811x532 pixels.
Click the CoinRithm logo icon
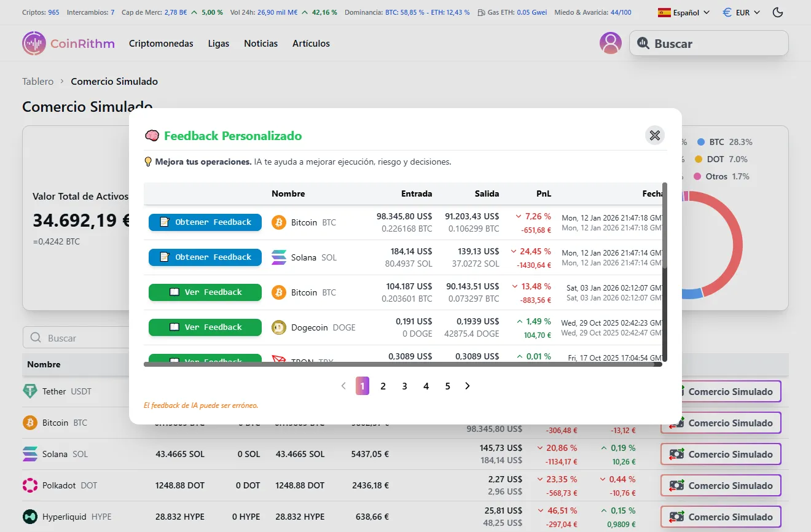tap(34, 43)
